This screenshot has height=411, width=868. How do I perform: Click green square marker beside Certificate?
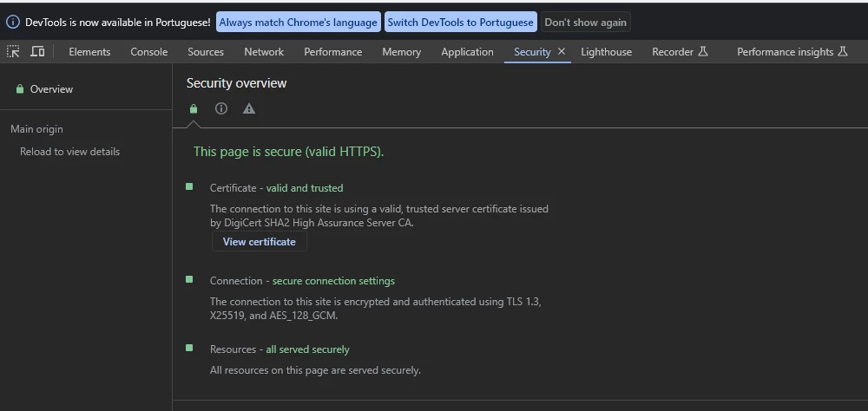point(189,187)
